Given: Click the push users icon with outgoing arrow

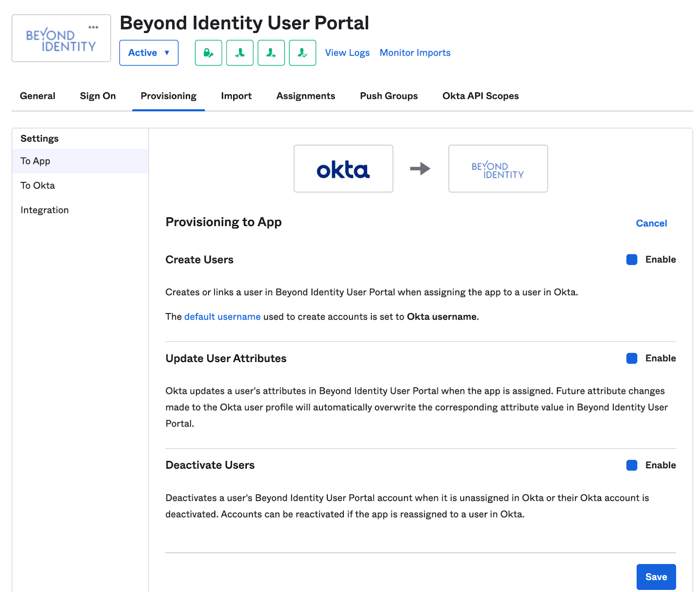Looking at the screenshot, I should pos(271,53).
